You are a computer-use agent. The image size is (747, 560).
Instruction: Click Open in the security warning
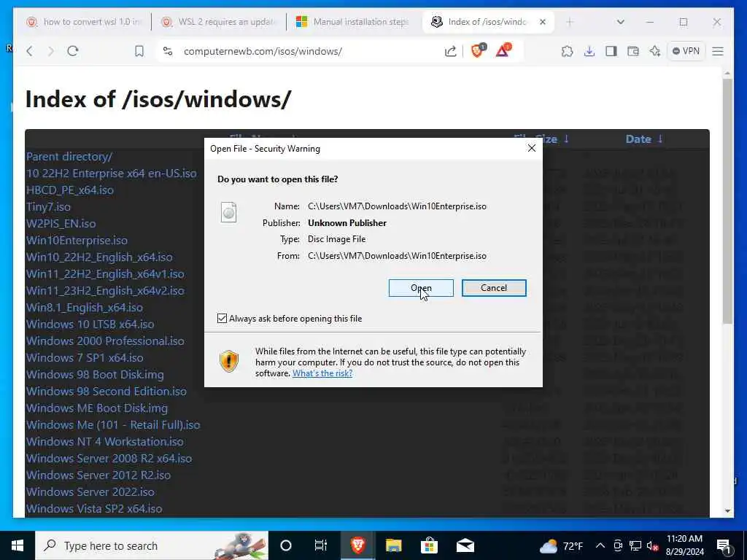tap(421, 288)
